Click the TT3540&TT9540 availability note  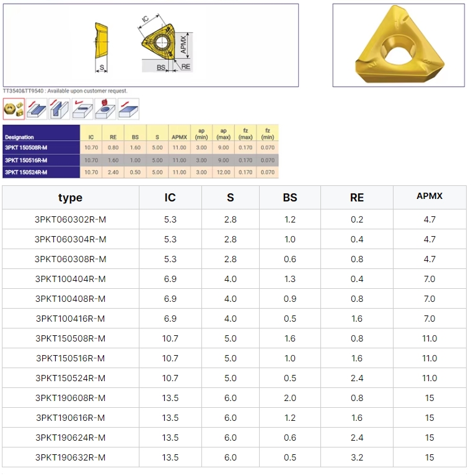(66, 91)
